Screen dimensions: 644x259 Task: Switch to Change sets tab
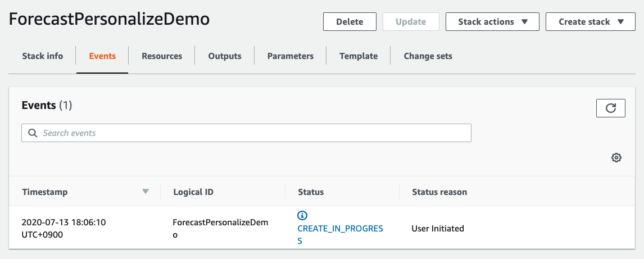point(428,56)
